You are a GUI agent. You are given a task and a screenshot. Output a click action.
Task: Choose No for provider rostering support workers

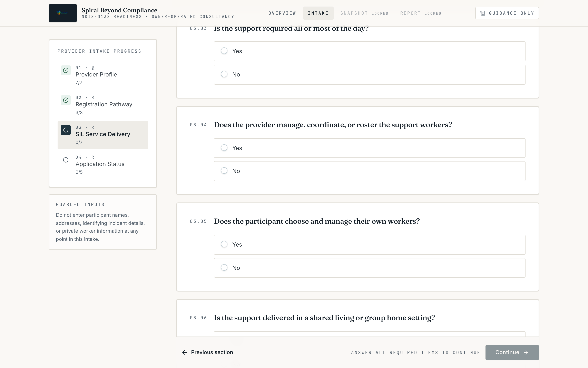(370, 171)
